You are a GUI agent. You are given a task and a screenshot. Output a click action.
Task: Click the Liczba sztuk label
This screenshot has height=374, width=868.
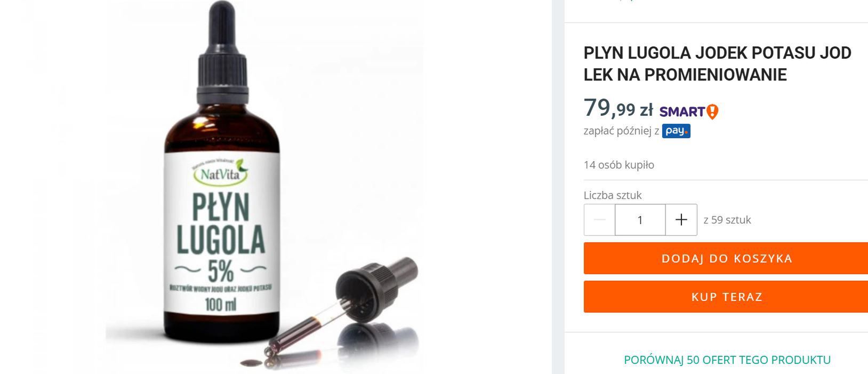click(613, 195)
